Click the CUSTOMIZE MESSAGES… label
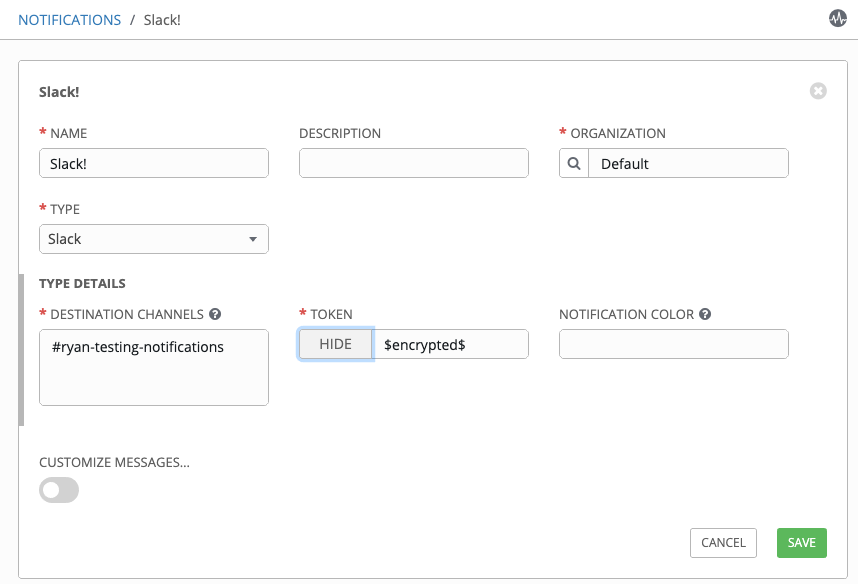 (114, 462)
